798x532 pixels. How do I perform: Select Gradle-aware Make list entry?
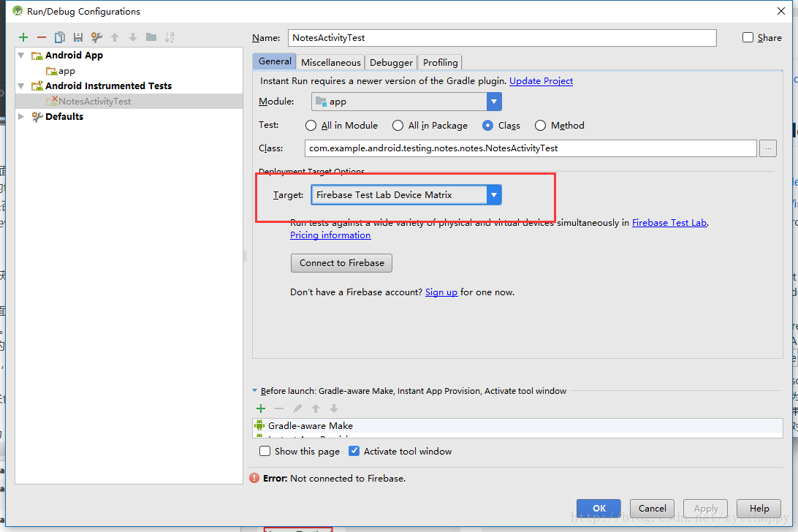pos(517,425)
